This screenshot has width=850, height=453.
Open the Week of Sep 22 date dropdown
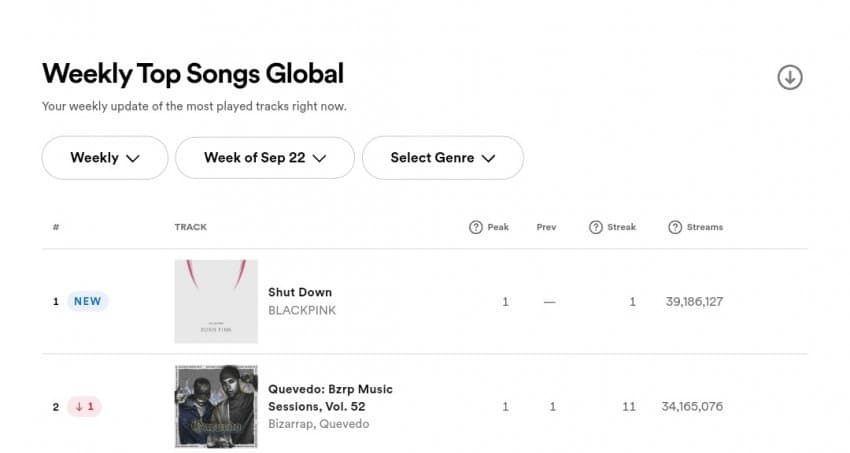265,158
